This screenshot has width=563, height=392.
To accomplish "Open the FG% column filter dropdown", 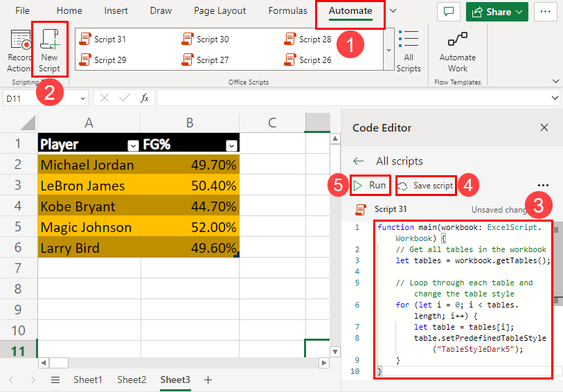I will pos(231,145).
